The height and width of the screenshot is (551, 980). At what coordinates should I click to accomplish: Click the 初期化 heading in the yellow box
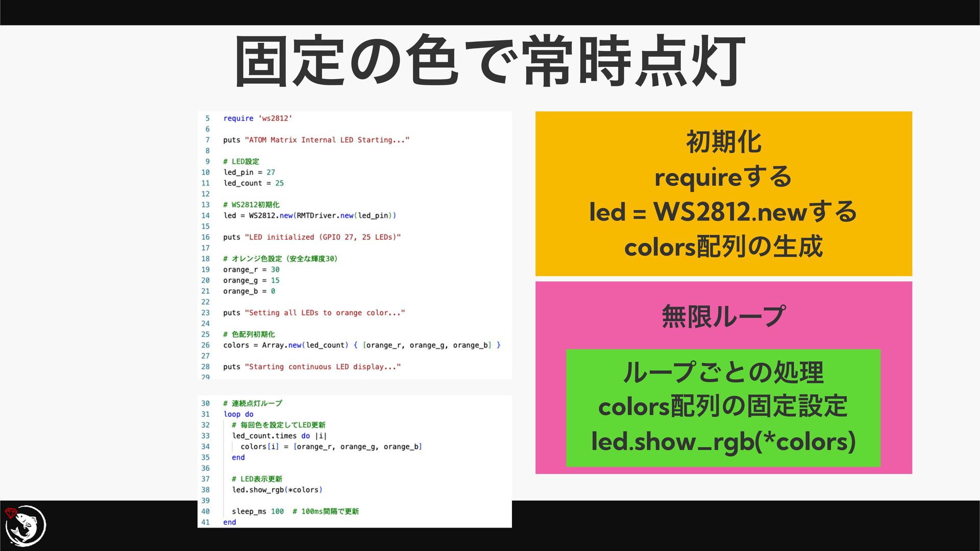(724, 142)
